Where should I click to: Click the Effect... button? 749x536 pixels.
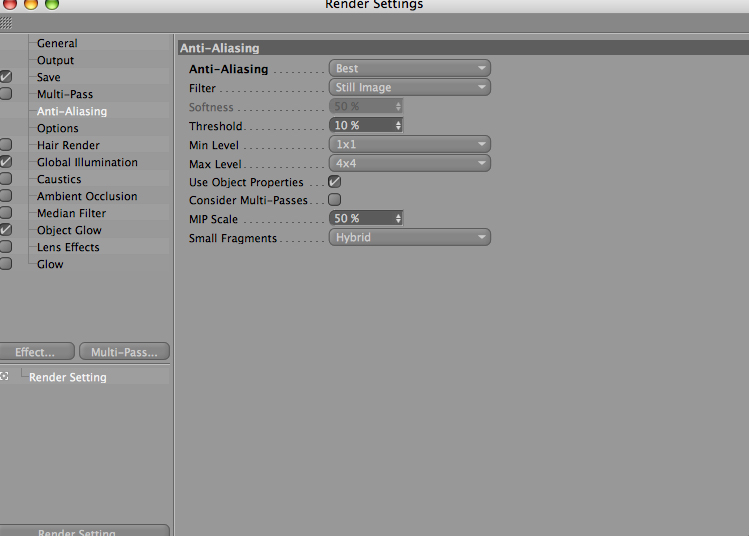(x=36, y=352)
